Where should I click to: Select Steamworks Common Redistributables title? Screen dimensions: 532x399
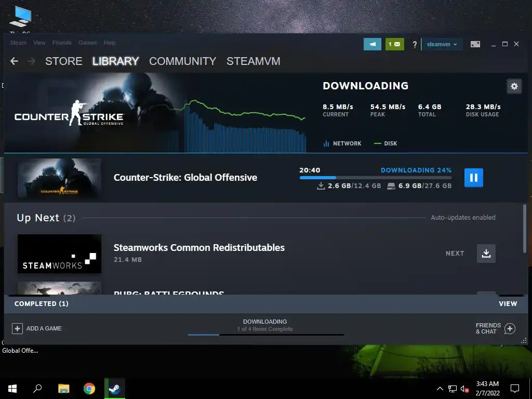pyautogui.click(x=199, y=248)
